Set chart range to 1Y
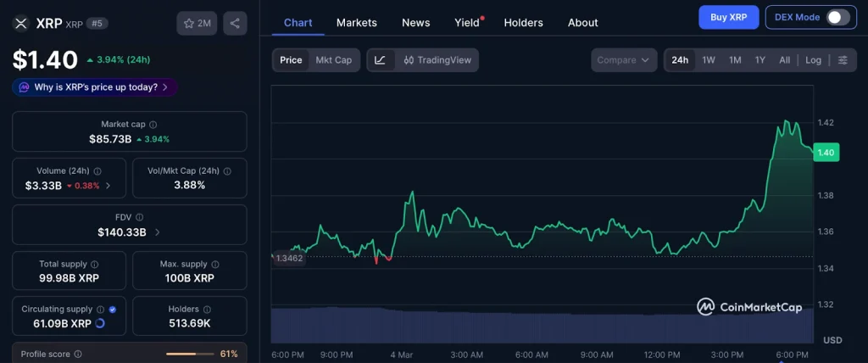 (x=760, y=60)
